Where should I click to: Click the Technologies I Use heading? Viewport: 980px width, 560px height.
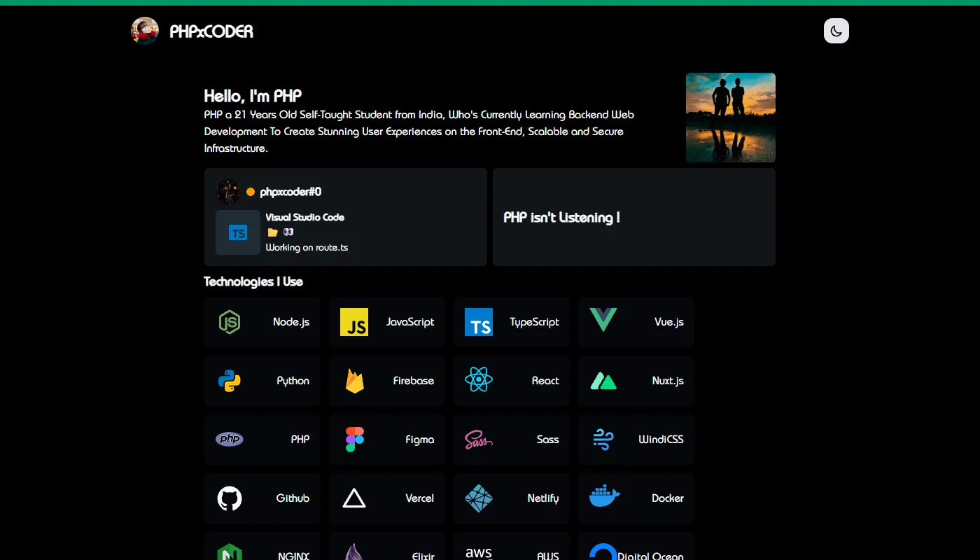click(x=253, y=281)
